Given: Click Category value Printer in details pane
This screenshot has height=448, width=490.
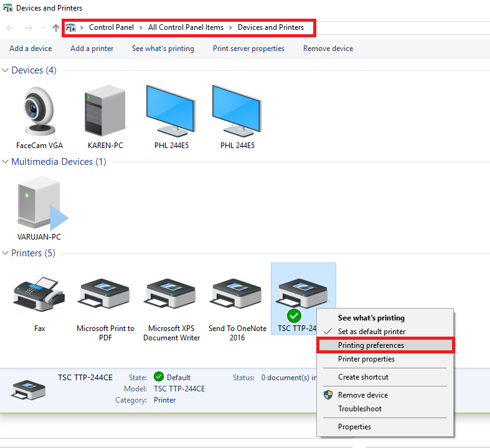Looking at the screenshot, I should click(165, 400).
